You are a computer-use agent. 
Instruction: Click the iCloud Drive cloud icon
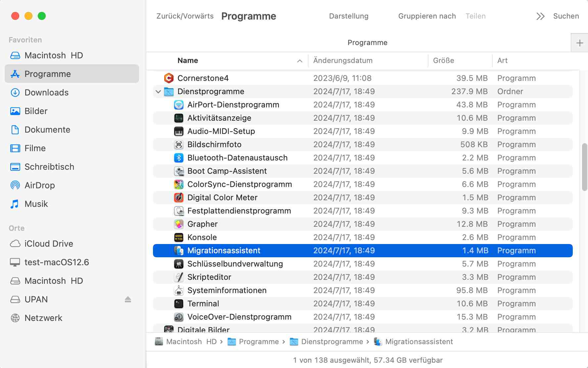(x=15, y=244)
